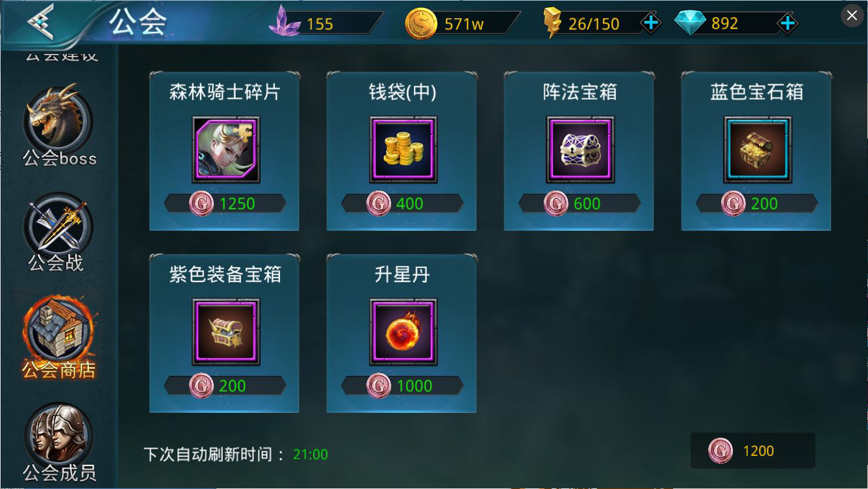Choose the 阵法宝箱 chest icon

pos(580,150)
